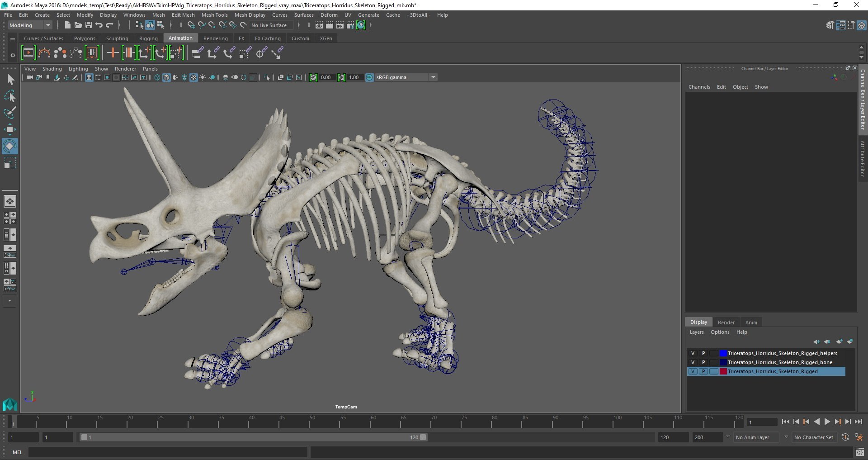Click the dark blue swatch of bone layer
The width and height of the screenshot is (868, 460).
723,362
